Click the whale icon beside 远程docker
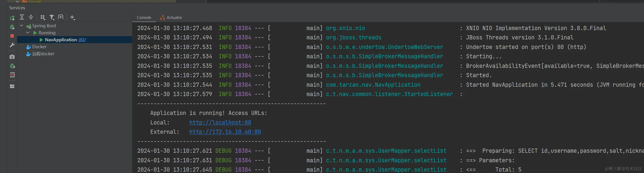The height and width of the screenshot is (173, 644). point(29,54)
